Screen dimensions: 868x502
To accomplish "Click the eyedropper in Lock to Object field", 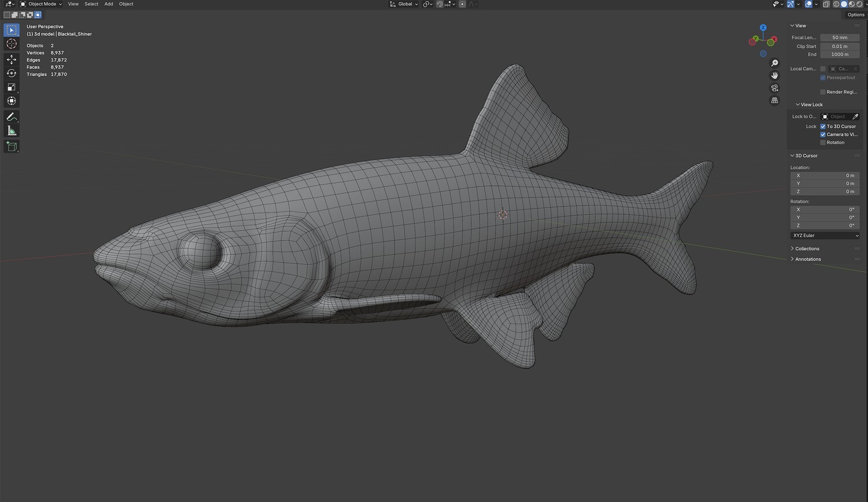I will pos(855,117).
